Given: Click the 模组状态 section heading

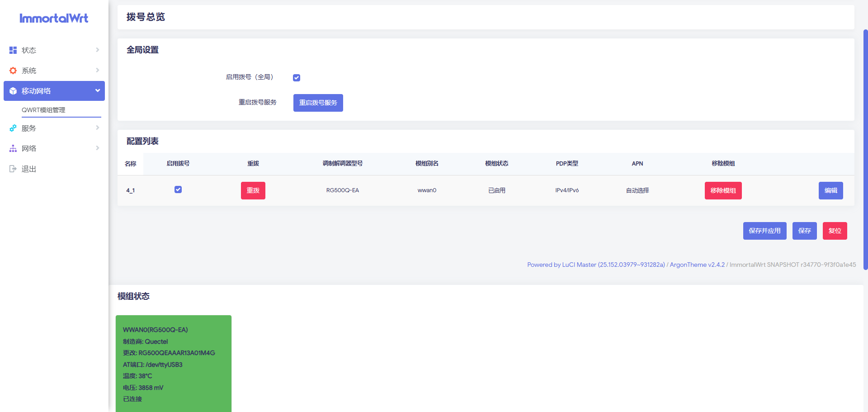Looking at the screenshot, I should point(133,296).
